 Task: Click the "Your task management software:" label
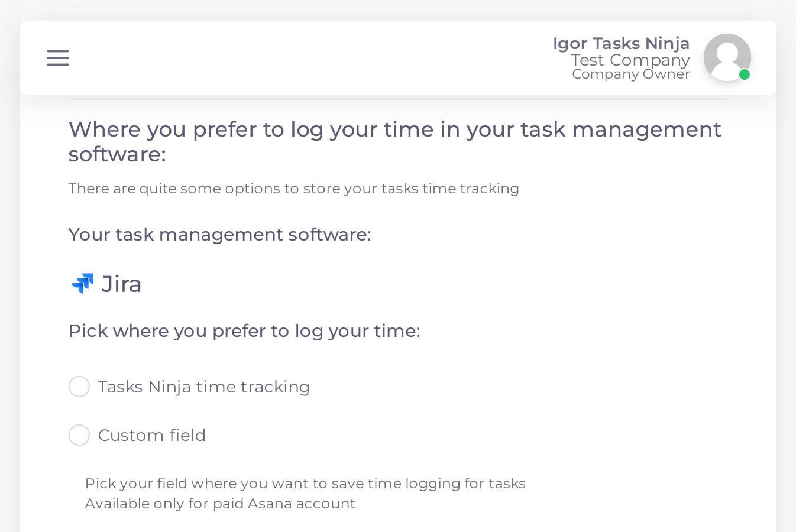(219, 235)
